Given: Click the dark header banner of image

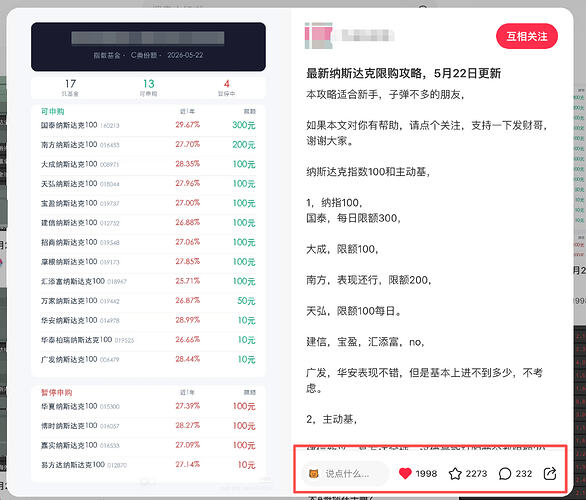Looking at the screenshot, I should pyautogui.click(x=148, y=47).
